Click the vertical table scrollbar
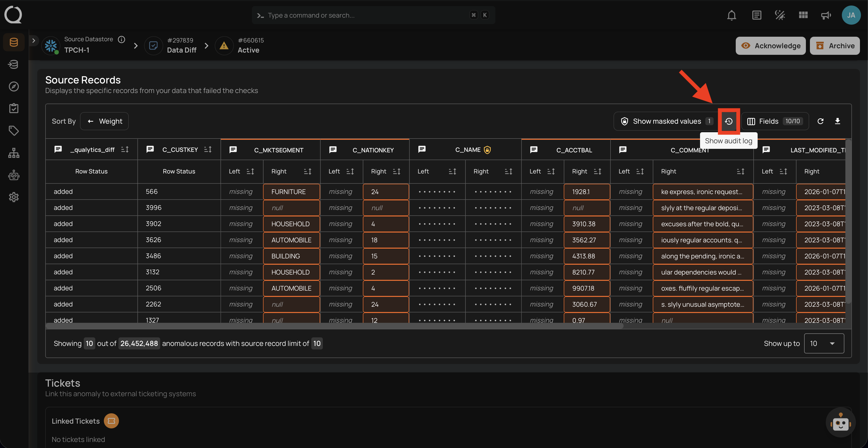 pyautogui.click(x=848, y=222)
